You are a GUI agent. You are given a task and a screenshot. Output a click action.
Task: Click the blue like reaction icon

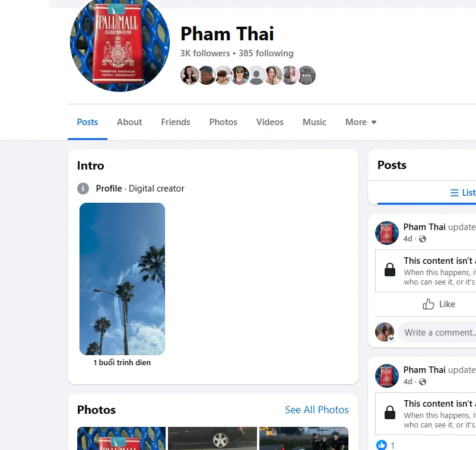tap(381, 445)
